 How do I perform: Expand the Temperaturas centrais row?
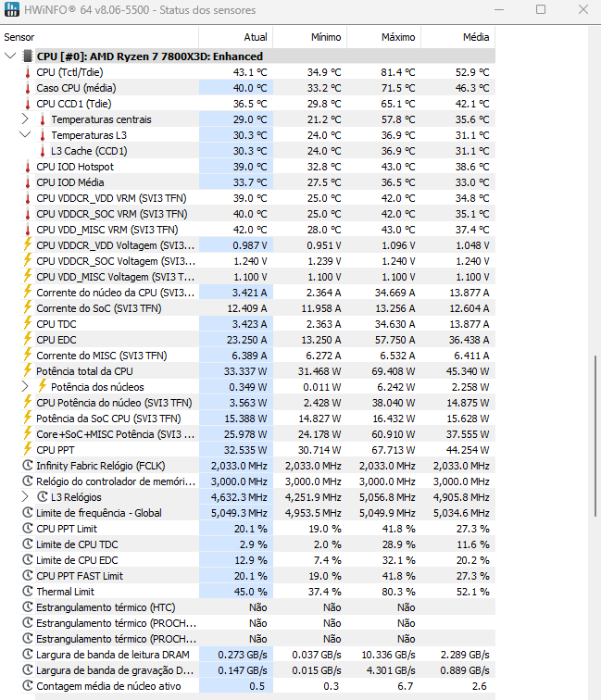click(x=25, y=119)
